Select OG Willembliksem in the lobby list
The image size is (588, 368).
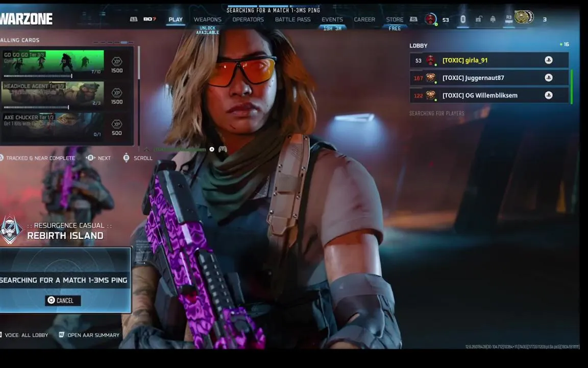(x=489, y=96)
